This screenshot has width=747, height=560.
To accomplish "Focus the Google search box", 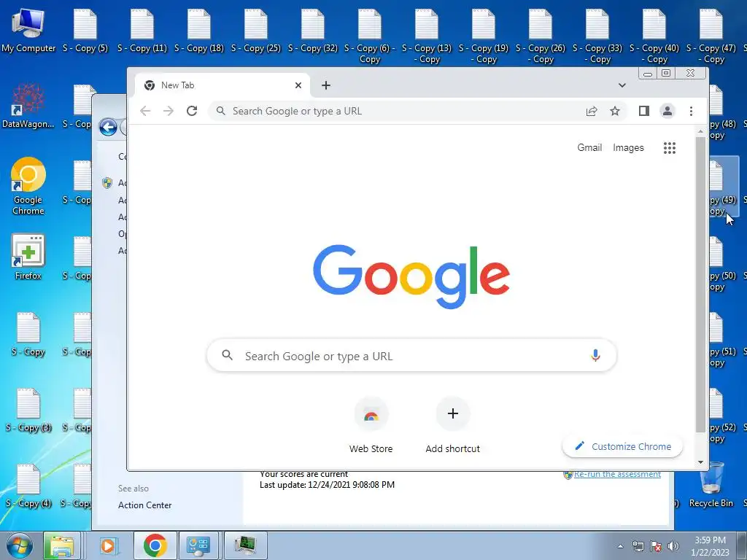I will (411, 355).
